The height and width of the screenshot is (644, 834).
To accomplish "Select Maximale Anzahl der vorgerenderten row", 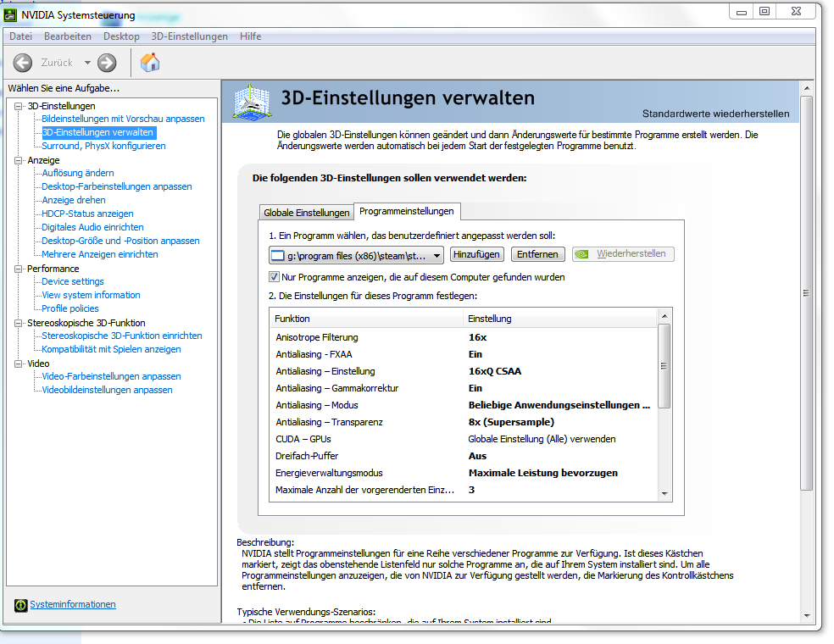I will point(464,490).
